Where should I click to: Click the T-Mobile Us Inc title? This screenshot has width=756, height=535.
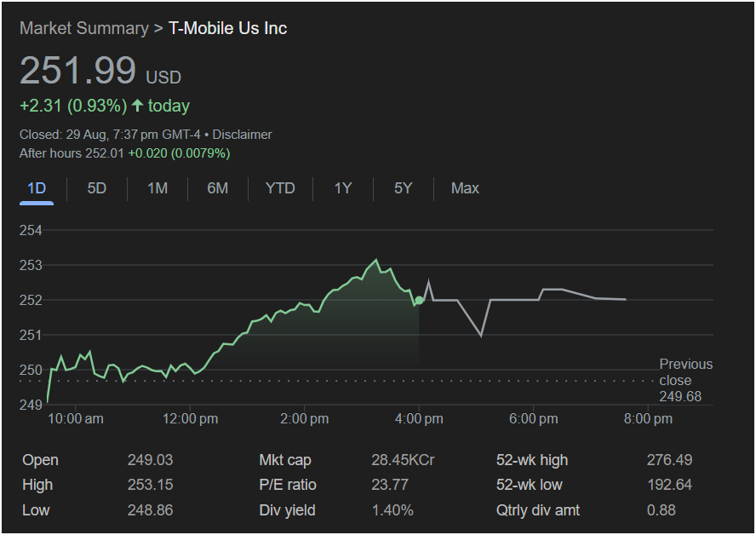(x=227, y=28)
